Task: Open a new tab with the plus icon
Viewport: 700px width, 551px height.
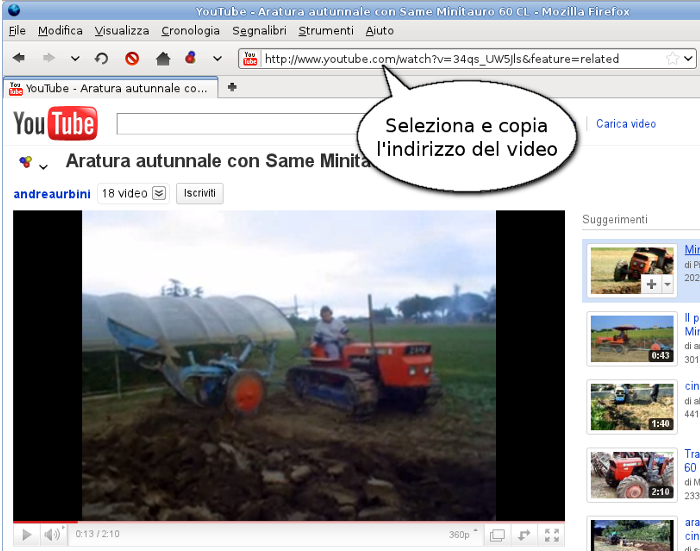Action: 232,87
